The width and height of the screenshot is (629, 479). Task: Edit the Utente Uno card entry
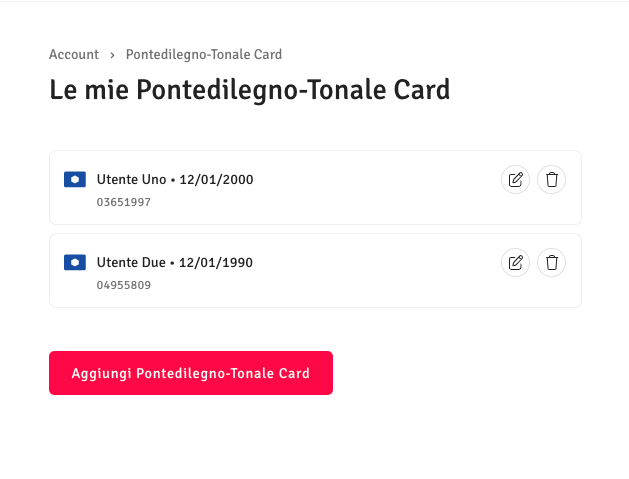coord(515,179)
